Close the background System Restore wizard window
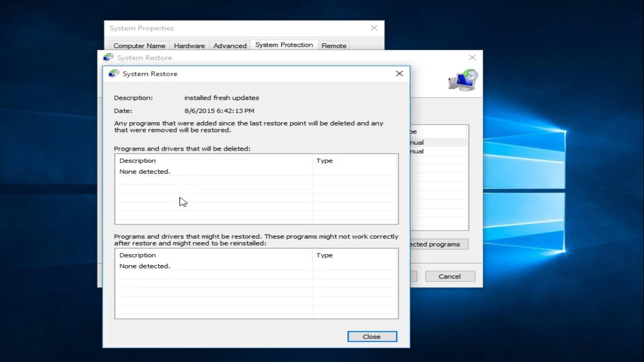644x362 pixels. point(472,58)
